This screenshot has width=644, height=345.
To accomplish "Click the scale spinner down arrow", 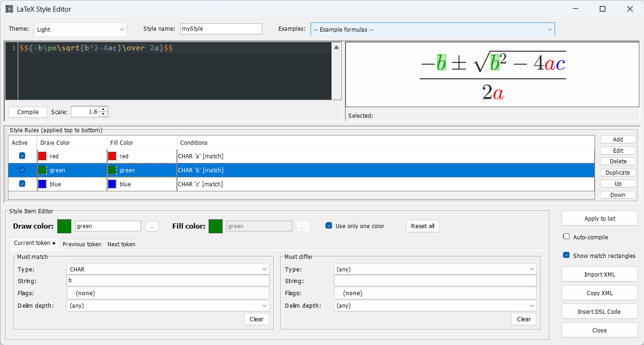I will click(x=103, y=115).
